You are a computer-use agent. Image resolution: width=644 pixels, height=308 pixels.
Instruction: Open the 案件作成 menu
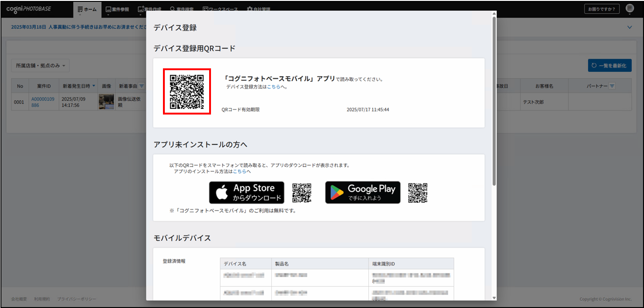149,9
